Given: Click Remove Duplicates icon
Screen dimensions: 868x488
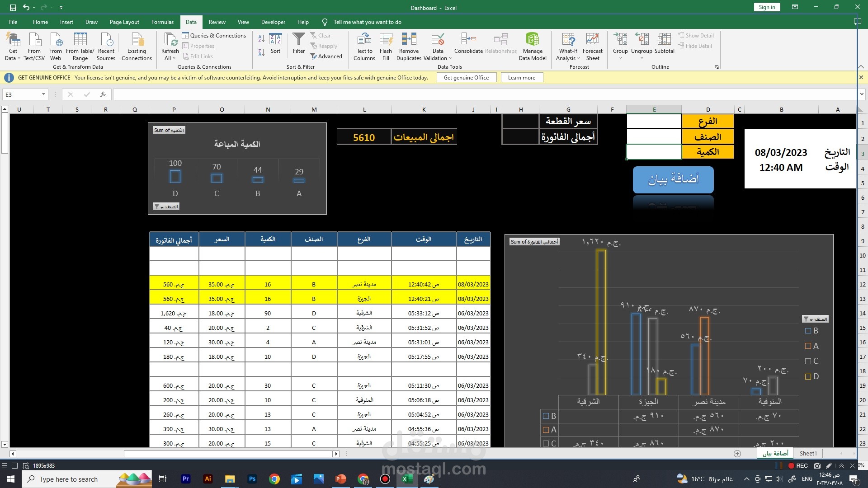Looking at the screenshot, I should pos(409,40).
